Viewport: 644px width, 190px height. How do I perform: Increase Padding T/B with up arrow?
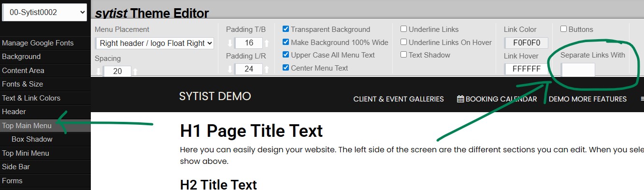[x=266, y=44]
